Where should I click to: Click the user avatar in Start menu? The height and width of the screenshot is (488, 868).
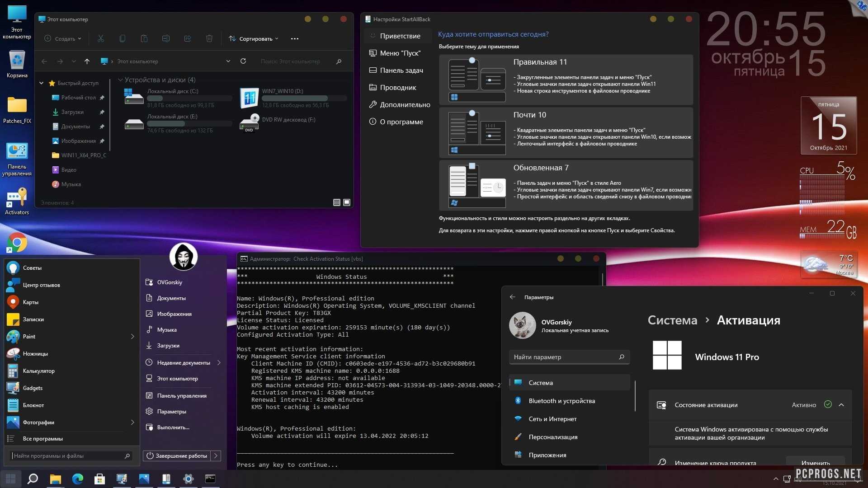[x=183, y=256]
